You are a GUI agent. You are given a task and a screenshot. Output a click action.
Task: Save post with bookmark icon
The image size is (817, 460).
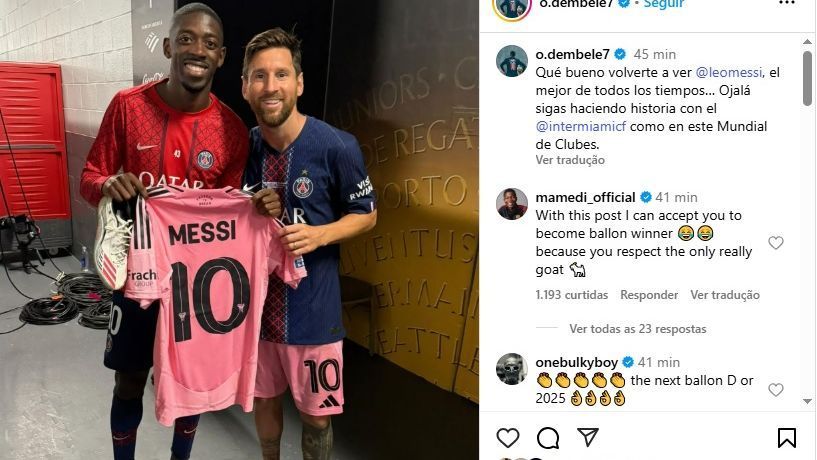[787, 438]
